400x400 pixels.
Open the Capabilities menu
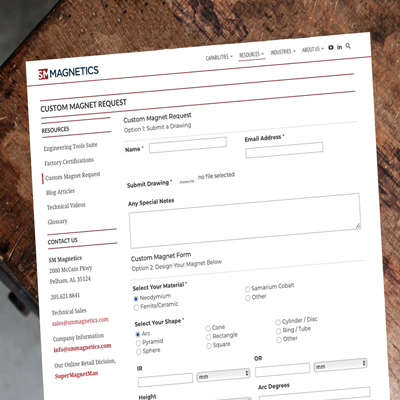point(219,57)
